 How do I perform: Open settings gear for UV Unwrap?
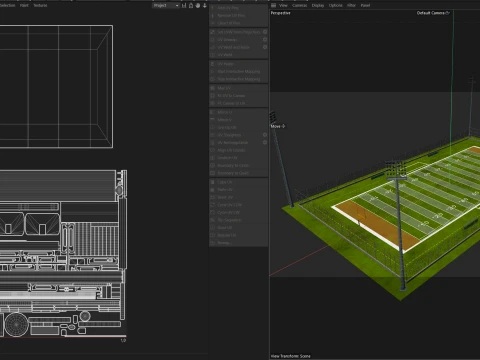click(265, 40)
